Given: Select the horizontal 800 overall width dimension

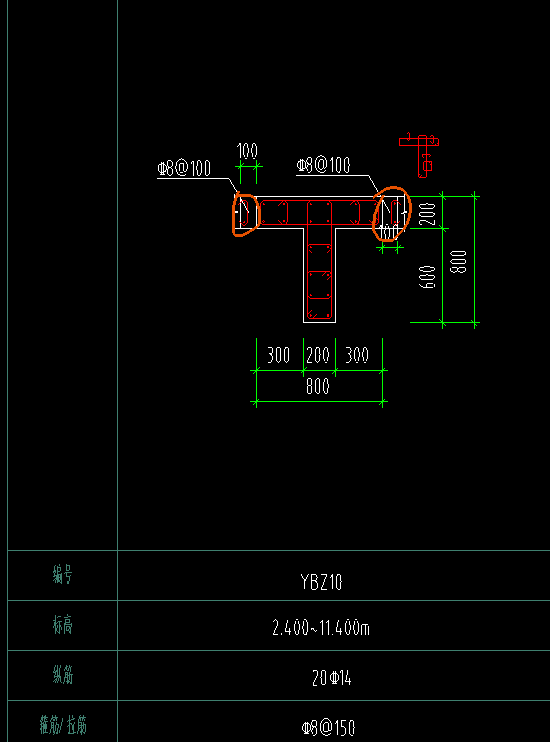Looking at the screenshot, I should point(318,386).
